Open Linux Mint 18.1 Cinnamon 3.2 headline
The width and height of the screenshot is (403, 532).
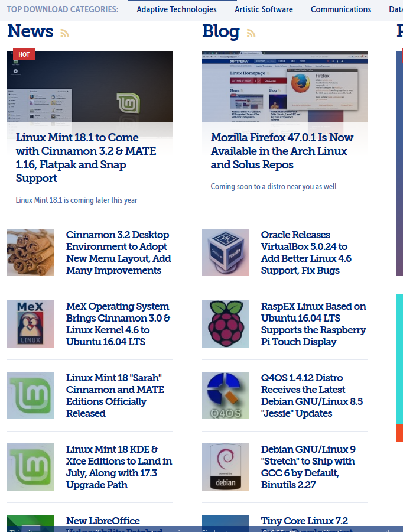(86, 158)
